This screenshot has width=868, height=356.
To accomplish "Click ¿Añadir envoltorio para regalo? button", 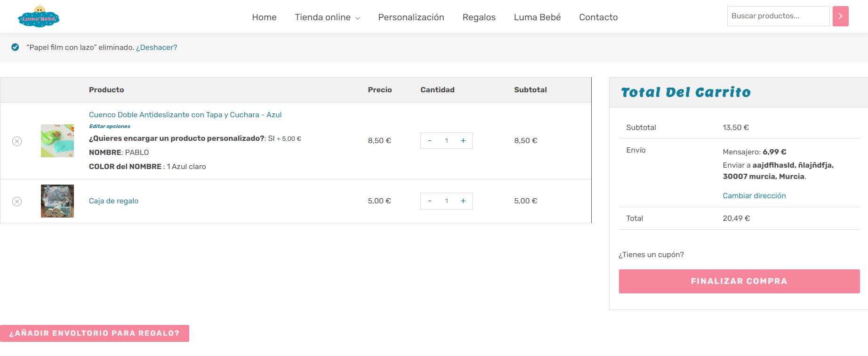I will [x=95, y=333].
